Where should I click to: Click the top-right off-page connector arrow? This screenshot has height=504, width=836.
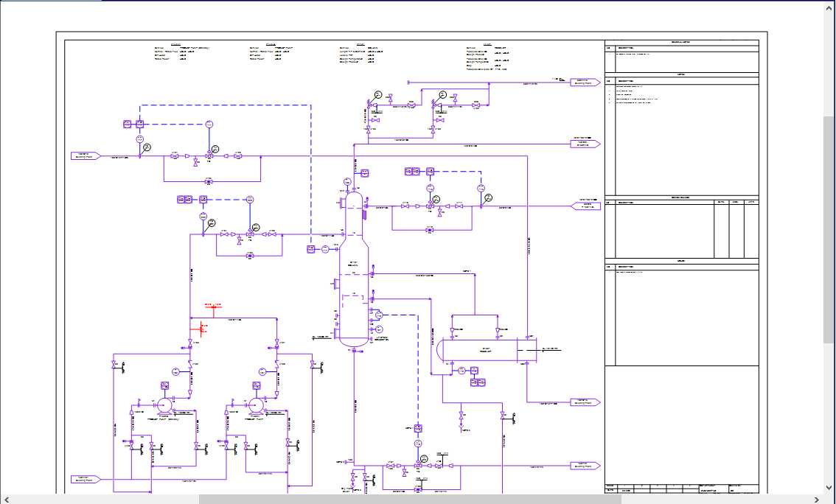coord(585,82)
